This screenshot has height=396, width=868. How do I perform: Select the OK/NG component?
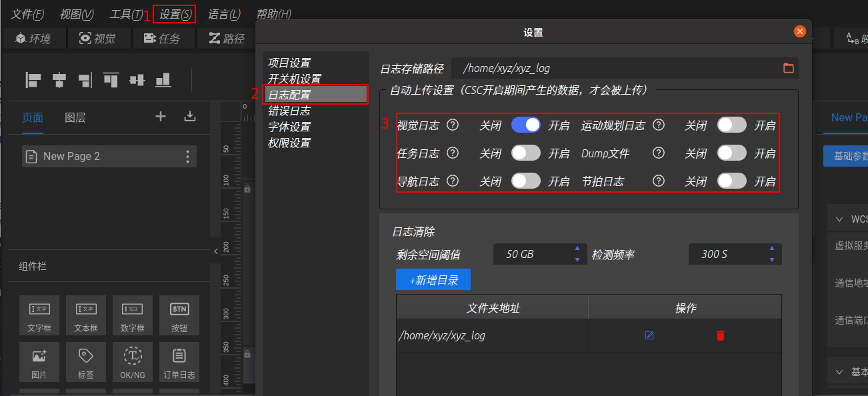coord(133,362)
